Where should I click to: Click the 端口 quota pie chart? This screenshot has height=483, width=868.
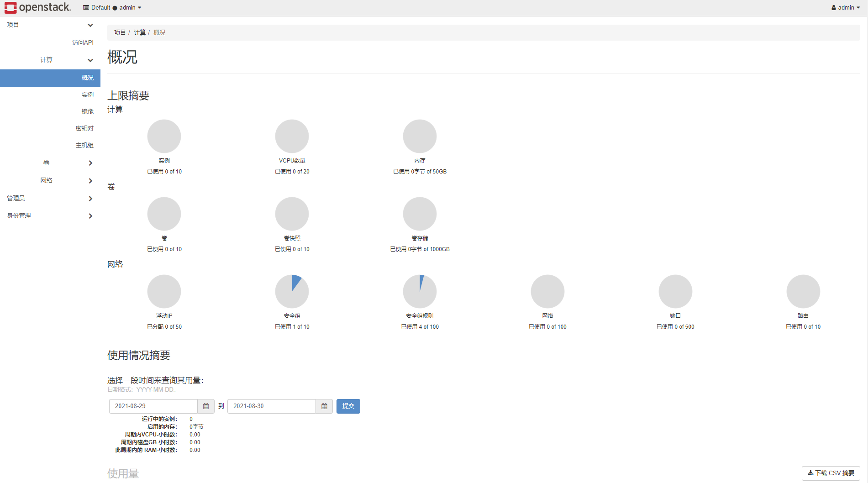pos(675,291)
